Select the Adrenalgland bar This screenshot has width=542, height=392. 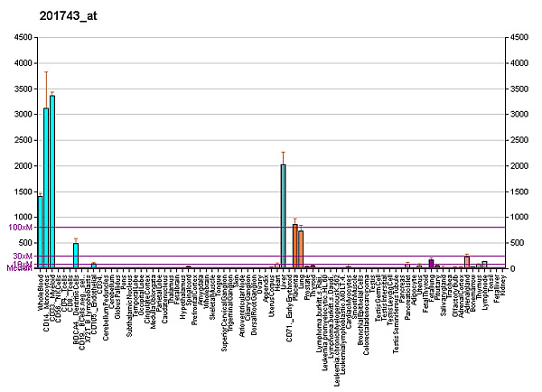[466, 262]
